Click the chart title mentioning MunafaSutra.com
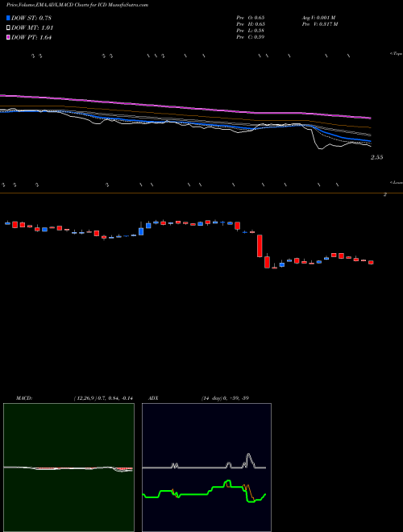The height and width of the screenshot is (532, 403). point(77,5)
